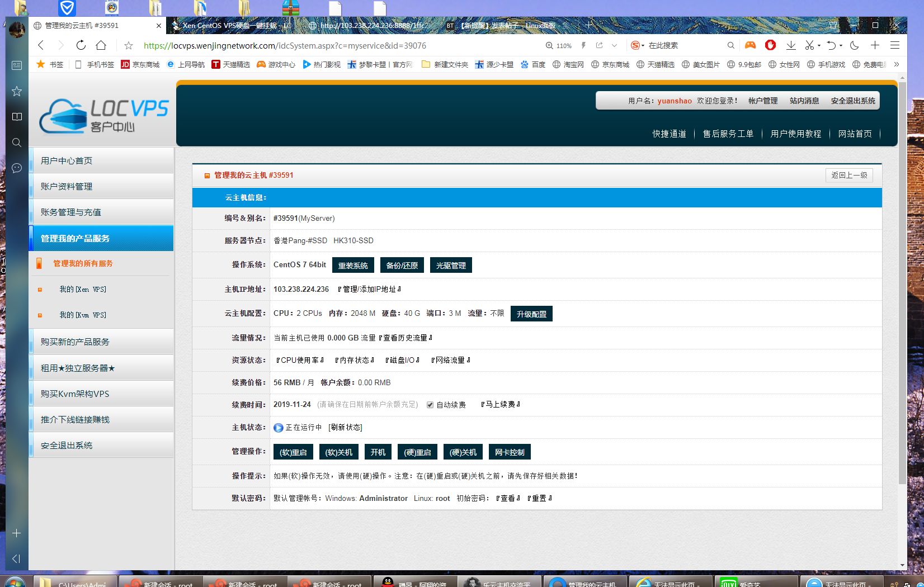The image size is (924, 587).
Task: Open the sidebar search icon
Action: tap(17, 143)
